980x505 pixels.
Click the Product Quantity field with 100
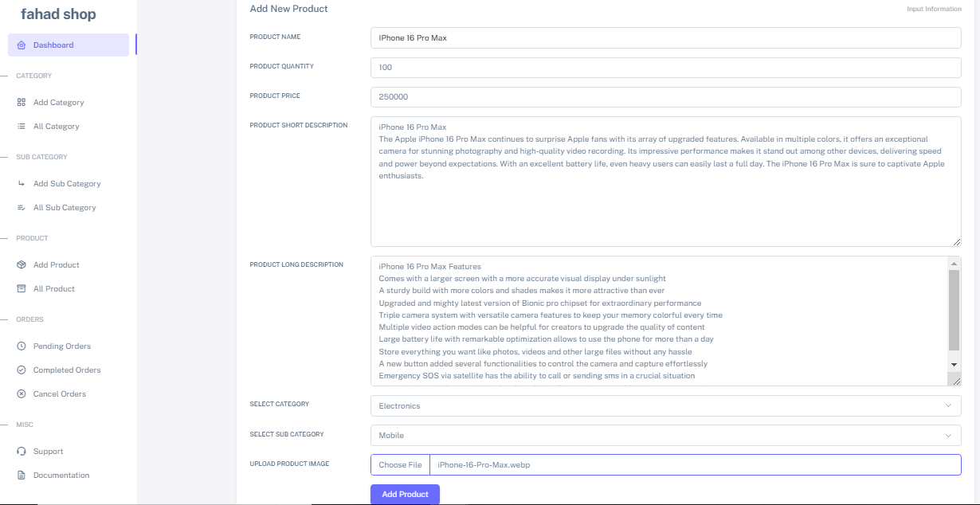point(666,68)
